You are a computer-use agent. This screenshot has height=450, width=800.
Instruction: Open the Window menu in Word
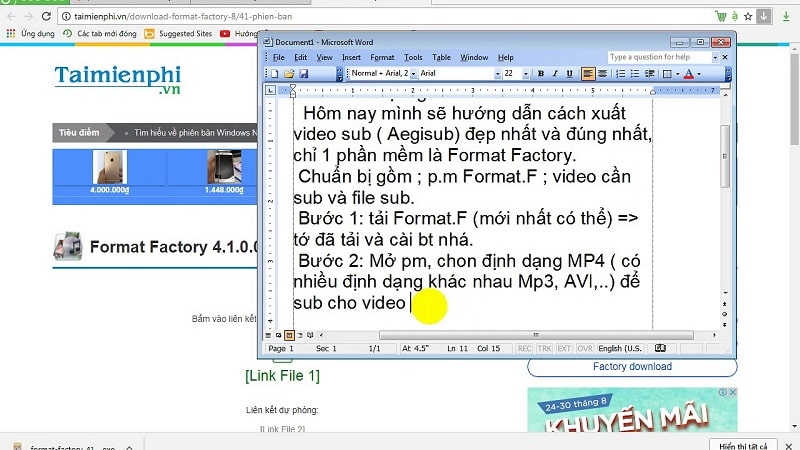click(x=474, y=57)
